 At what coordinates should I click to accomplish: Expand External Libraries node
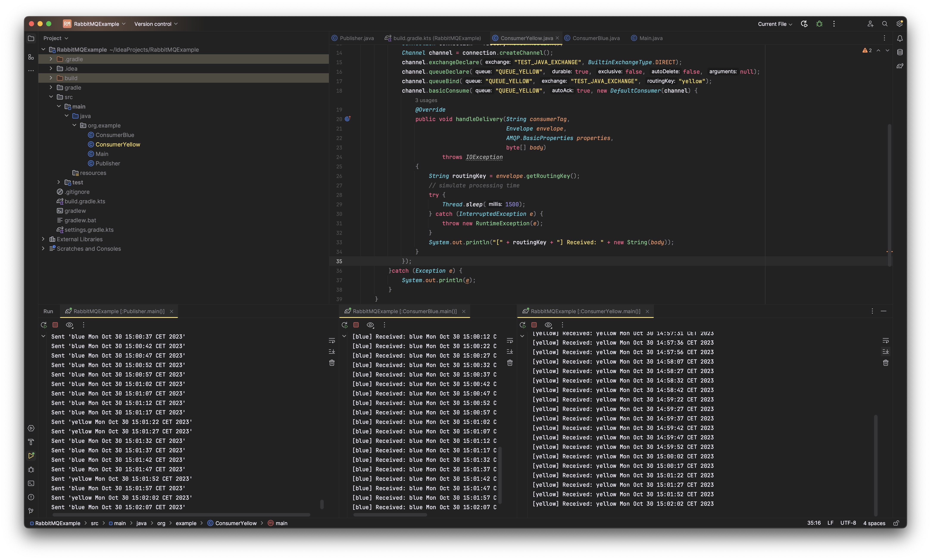pos(43,239)
